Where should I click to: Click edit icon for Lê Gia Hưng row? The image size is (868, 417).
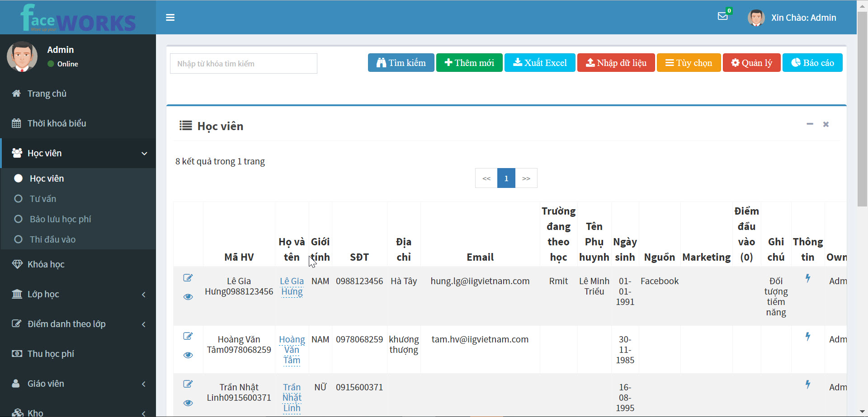point(188,278)
